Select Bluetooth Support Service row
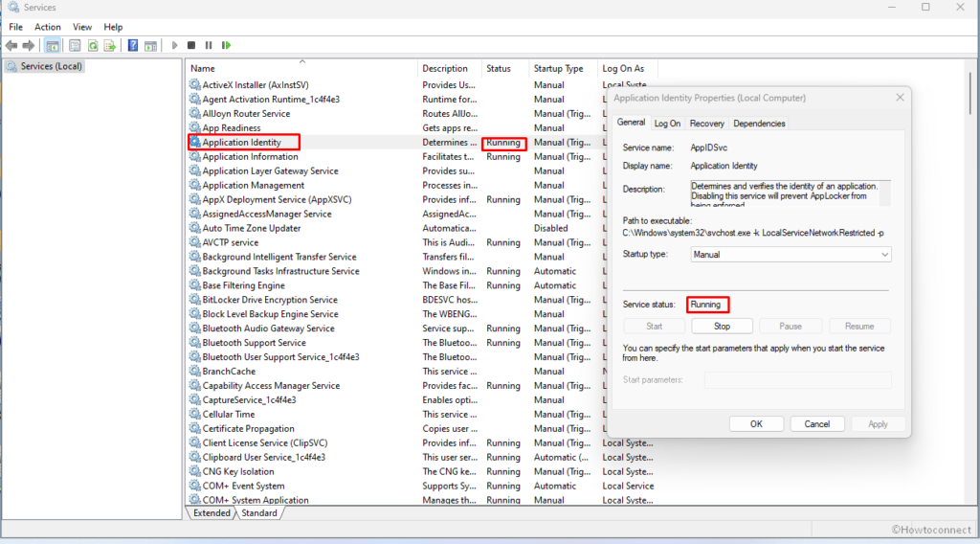This screenshot has height=544, width=980. (255, 343)
